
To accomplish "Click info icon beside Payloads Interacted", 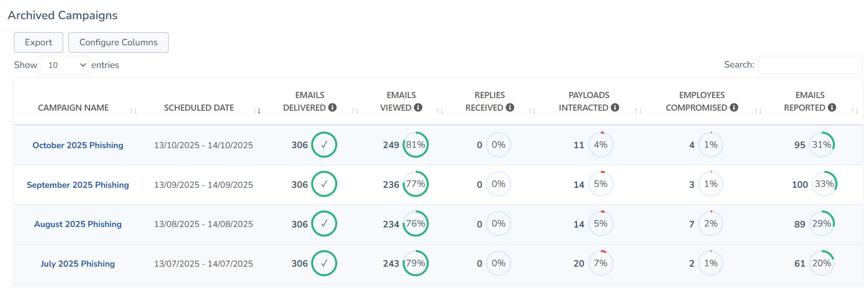I will coord(615,107).
